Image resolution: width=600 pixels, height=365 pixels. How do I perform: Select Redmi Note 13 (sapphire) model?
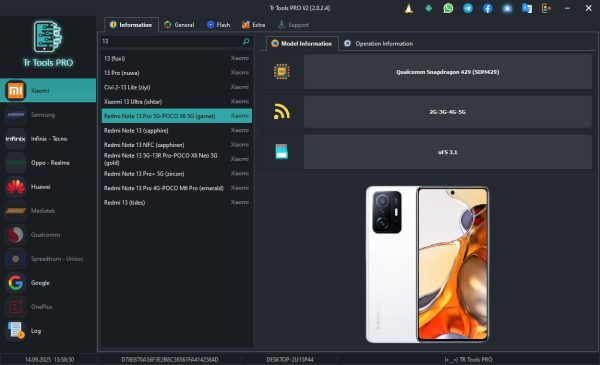(176, 130)
